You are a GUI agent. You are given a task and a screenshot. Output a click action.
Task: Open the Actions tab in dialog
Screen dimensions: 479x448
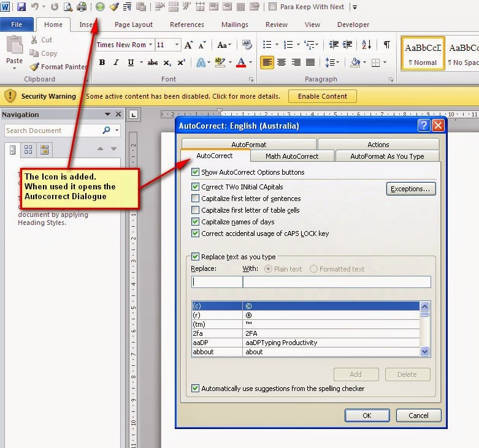(378, 145)
